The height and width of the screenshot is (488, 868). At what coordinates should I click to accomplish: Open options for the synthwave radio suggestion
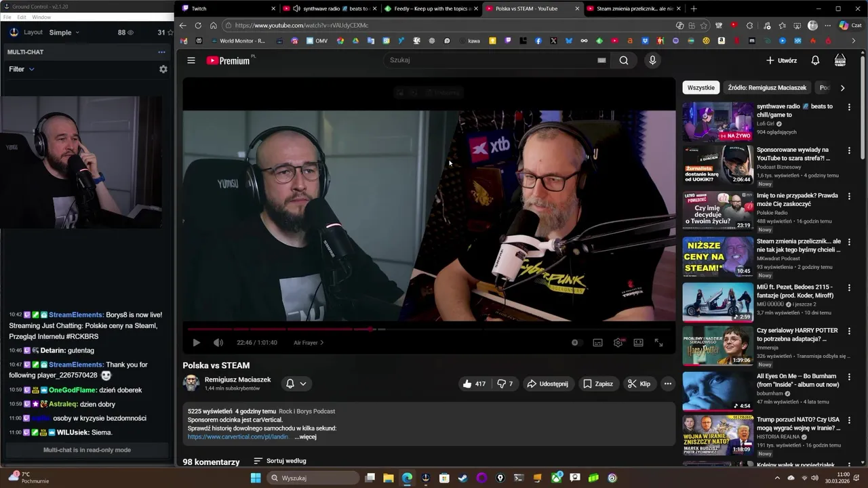[849, 107]
